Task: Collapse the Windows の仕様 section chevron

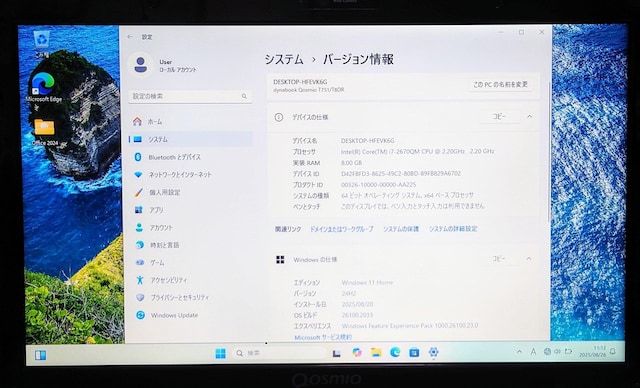Action: coord(529,259)
